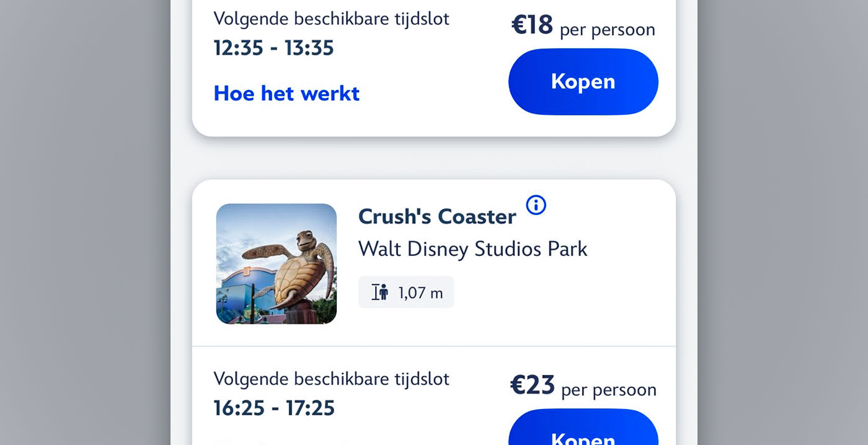Screen dimensions: 868x445
Task: Click 'per persoon' next to €18
Action: (607, 30)
